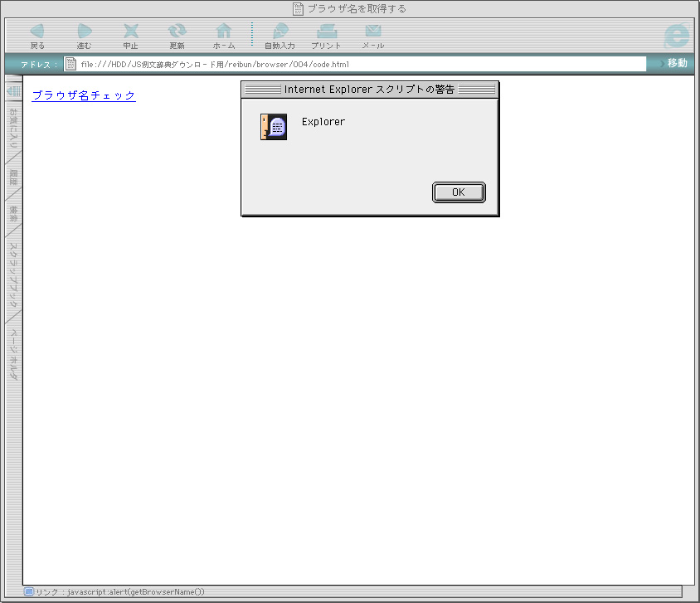Click status text javascript:alert(getBrowserName())
This screenshot has height=603, width=700.
tap(136, 592)
